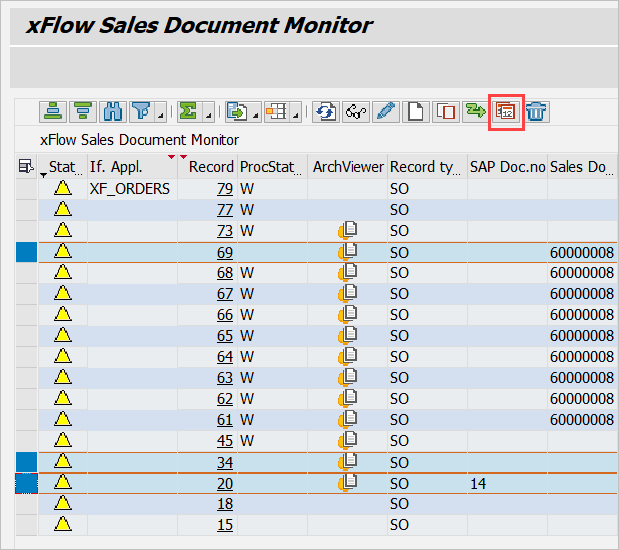Expand the filter options dropdown arrow
This screenshot has width=619, height=550.
tap(159, 115)
